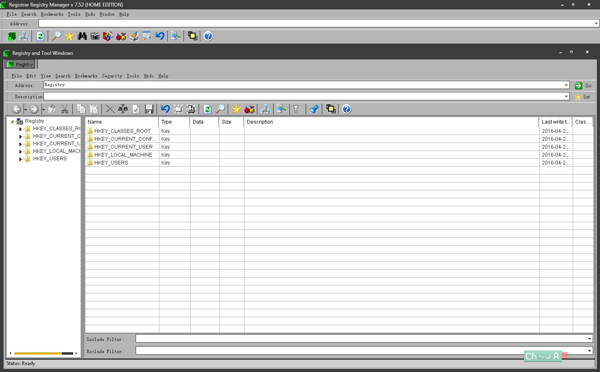
Task: Click the blue undo arrow in main toolbar
Action: point(160,36)
